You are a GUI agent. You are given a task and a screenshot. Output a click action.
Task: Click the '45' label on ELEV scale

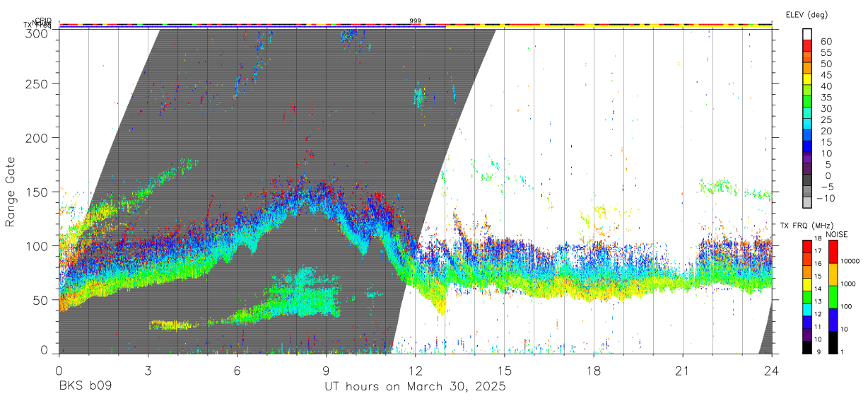point(826,75)
